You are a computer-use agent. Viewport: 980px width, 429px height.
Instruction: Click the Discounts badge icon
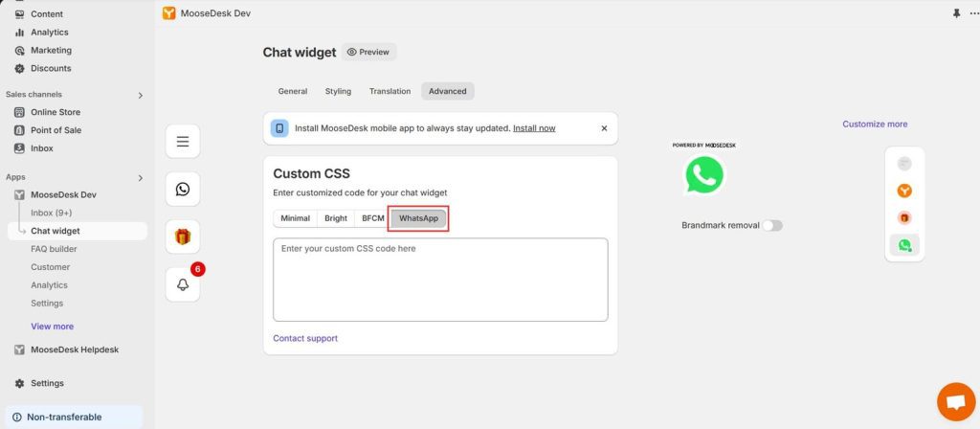pos(19,68)
